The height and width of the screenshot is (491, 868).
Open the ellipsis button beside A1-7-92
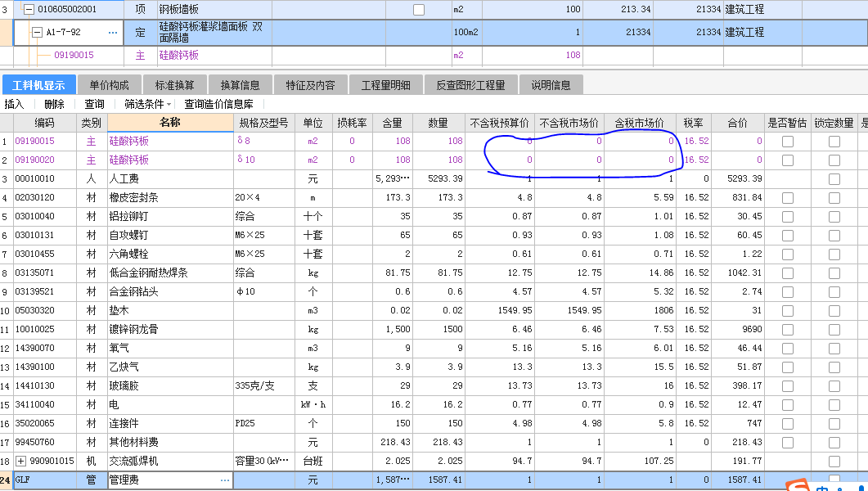coord(113,33)
